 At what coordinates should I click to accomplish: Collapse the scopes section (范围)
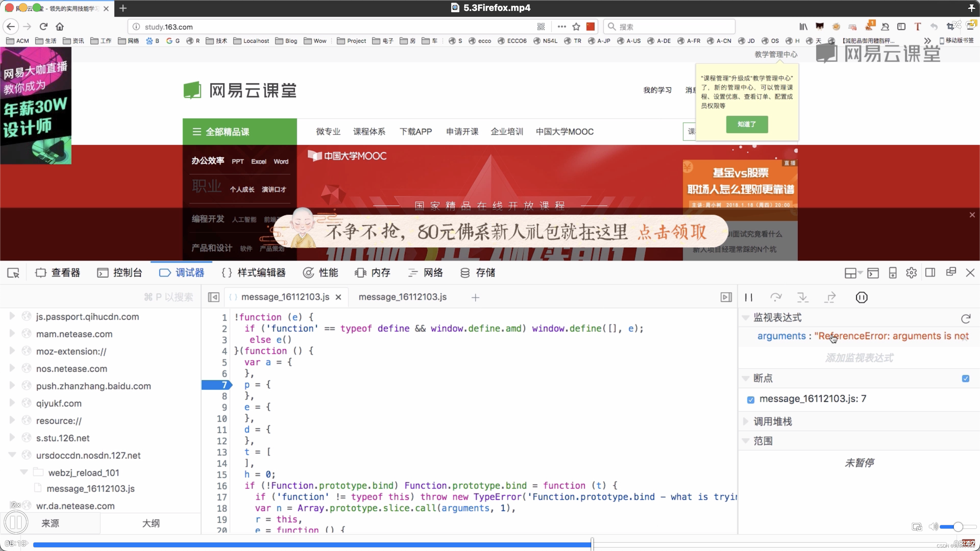pyautogui.click(x=746, y=441)
